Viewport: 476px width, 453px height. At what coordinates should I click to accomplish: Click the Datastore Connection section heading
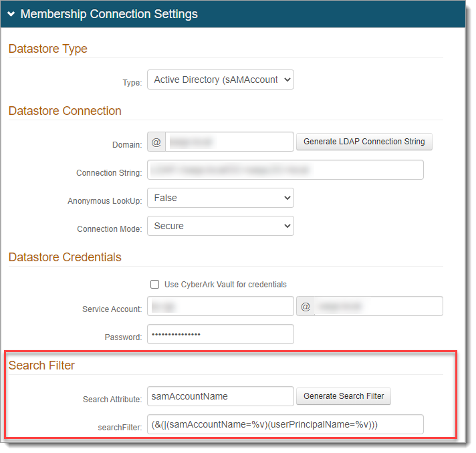pos(65,111)
